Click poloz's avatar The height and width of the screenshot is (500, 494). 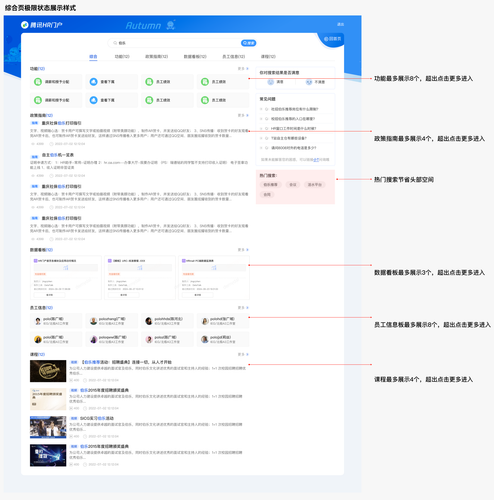point(149,339)
